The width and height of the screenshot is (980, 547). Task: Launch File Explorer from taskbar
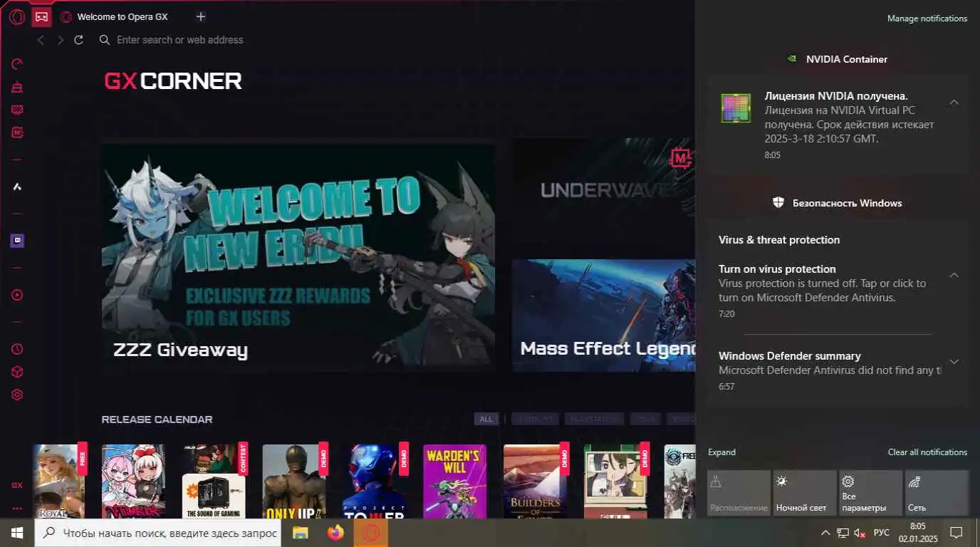click(301, 532)
